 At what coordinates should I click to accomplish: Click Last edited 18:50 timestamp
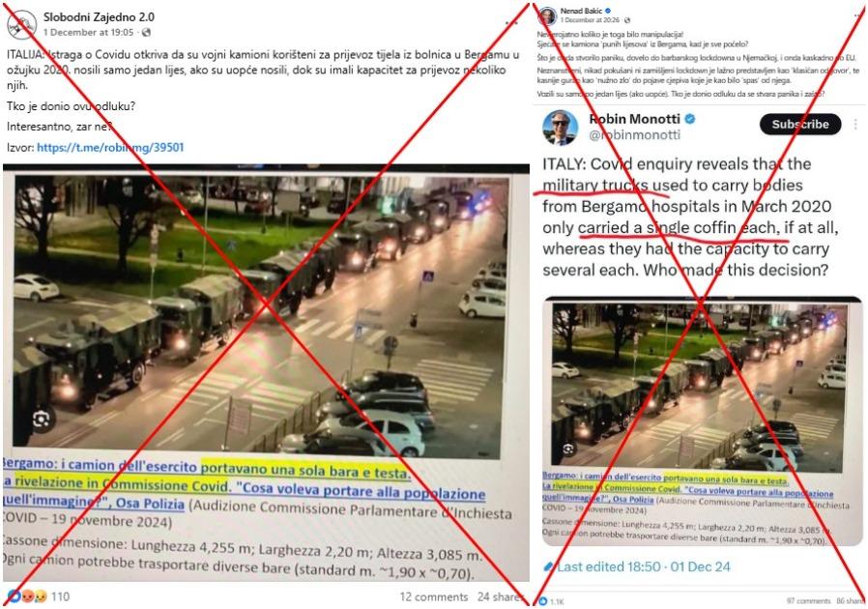[x=643, y=566]
